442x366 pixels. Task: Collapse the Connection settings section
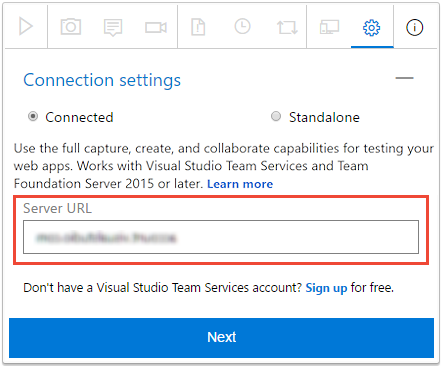tap(404, 78)
